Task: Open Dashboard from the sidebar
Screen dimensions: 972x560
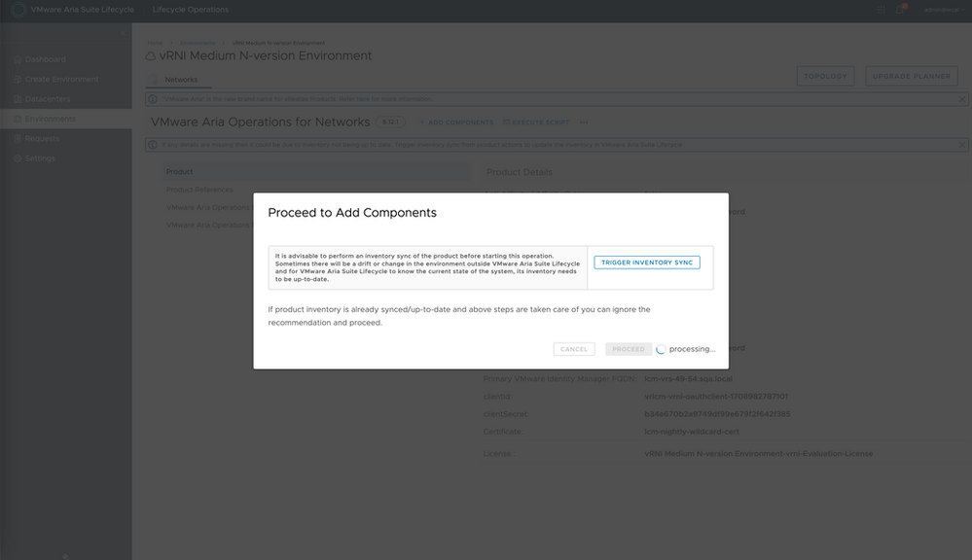Action: (x=46, y=59)
